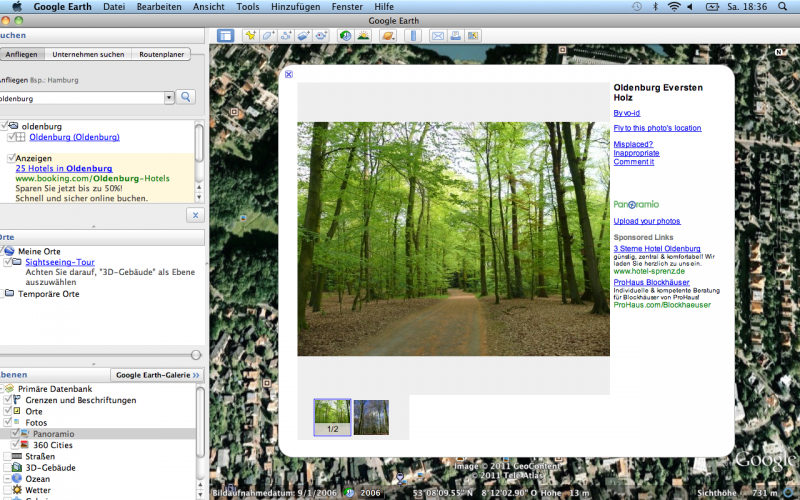Image resolution: width=800 pixels, height=500 pixels.
Task: Uncheck the Panoramio layer checkbox
Action: (x=15, y=434)
